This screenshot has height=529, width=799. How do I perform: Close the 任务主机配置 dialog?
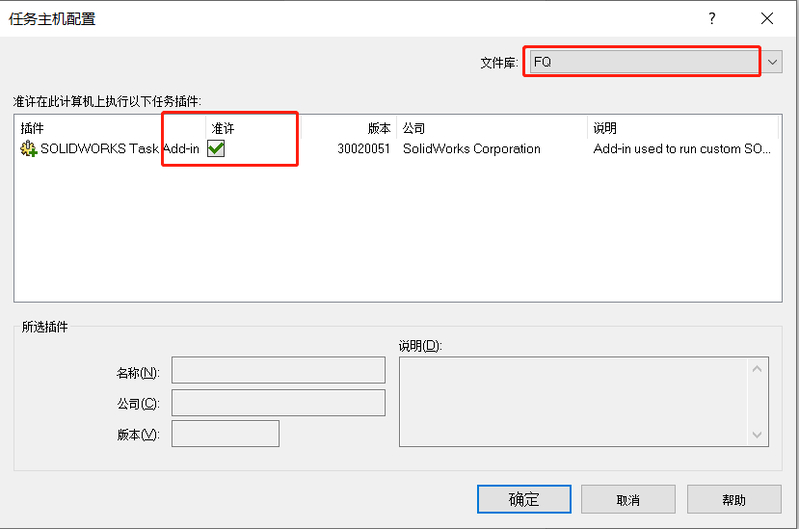[x=767, y=19]
